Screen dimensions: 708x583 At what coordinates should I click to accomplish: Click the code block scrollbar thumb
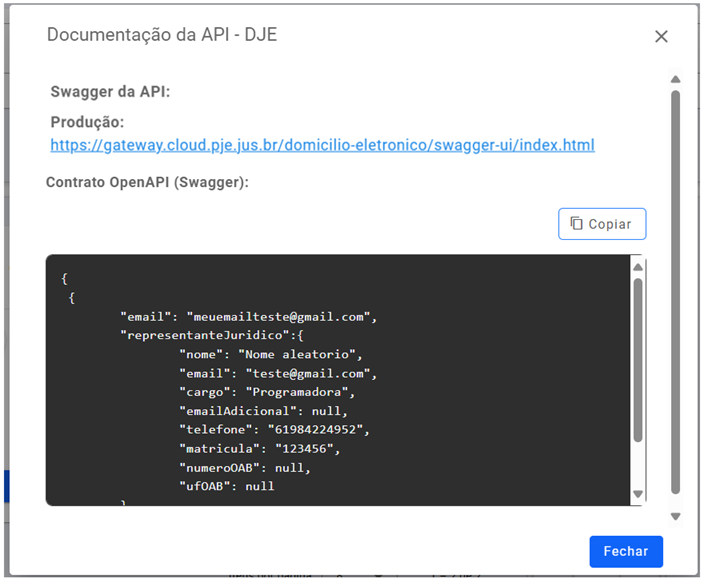638,360
